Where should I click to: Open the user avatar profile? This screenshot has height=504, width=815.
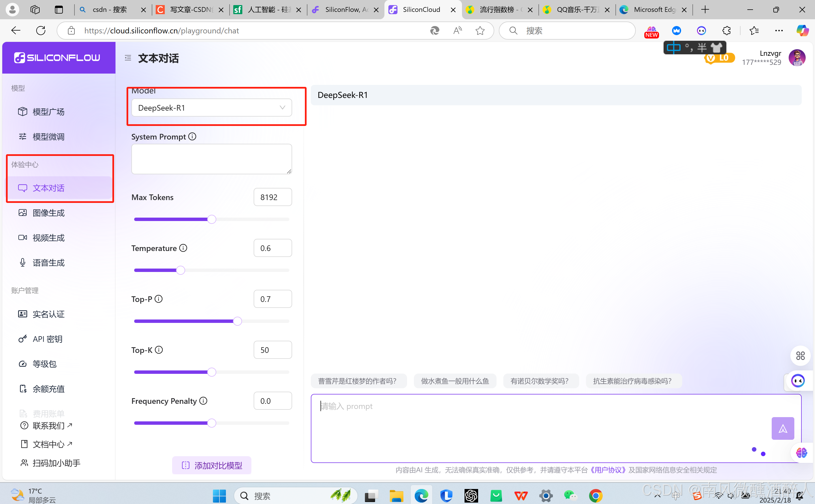797,58
